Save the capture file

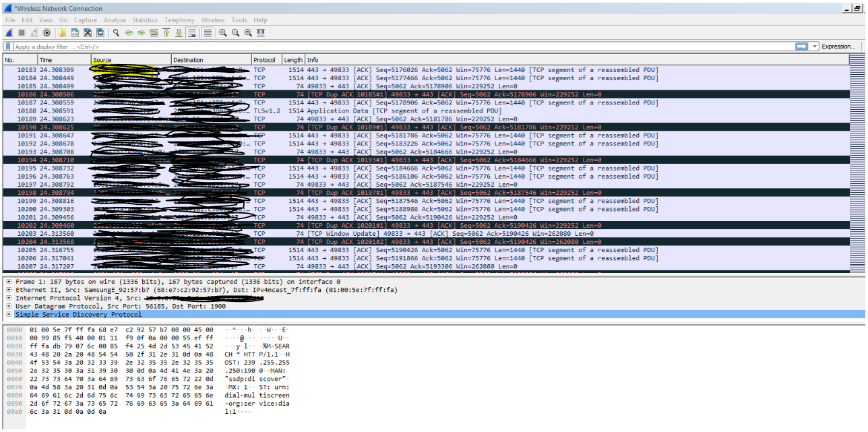click(75, 32)
